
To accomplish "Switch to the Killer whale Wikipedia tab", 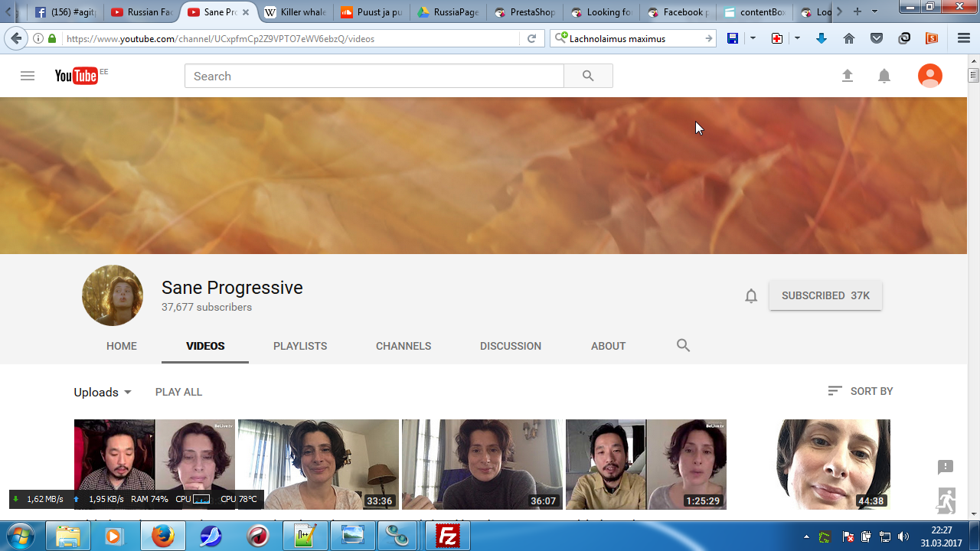I will [295, 12].
